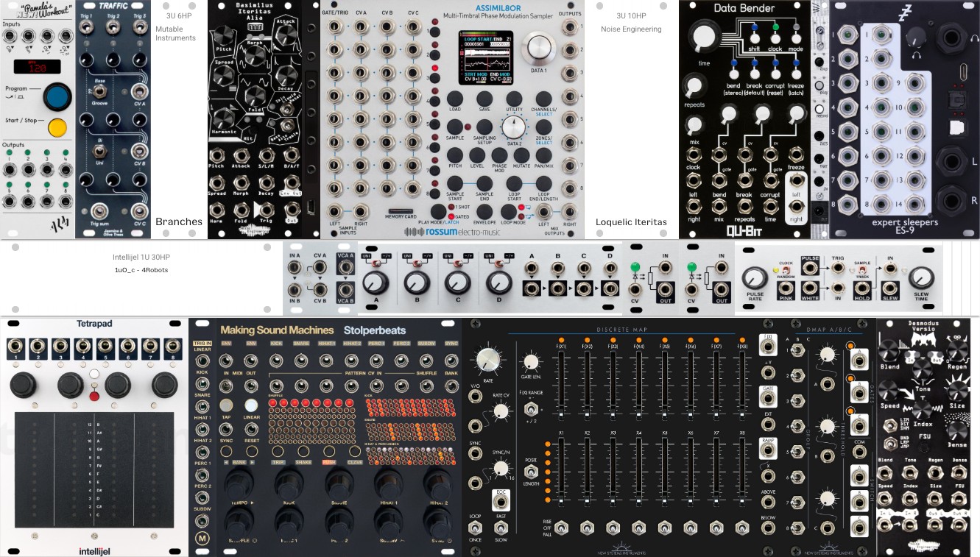Screen dimensions: 980x557
Task: Click the Blend knob on Desmodus Versio
Action: (x=890, y=350)
